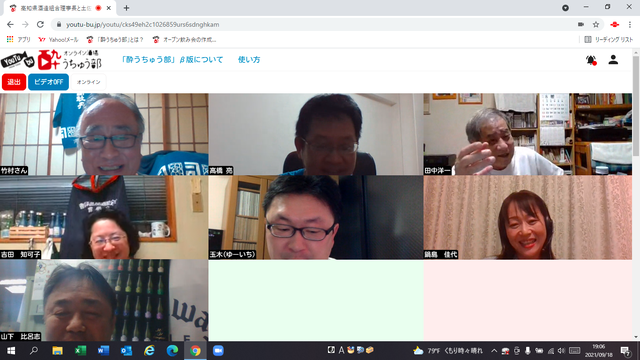Open Windows action center notifications
This screenshot has width=640, height=360.
click(625, 351)
